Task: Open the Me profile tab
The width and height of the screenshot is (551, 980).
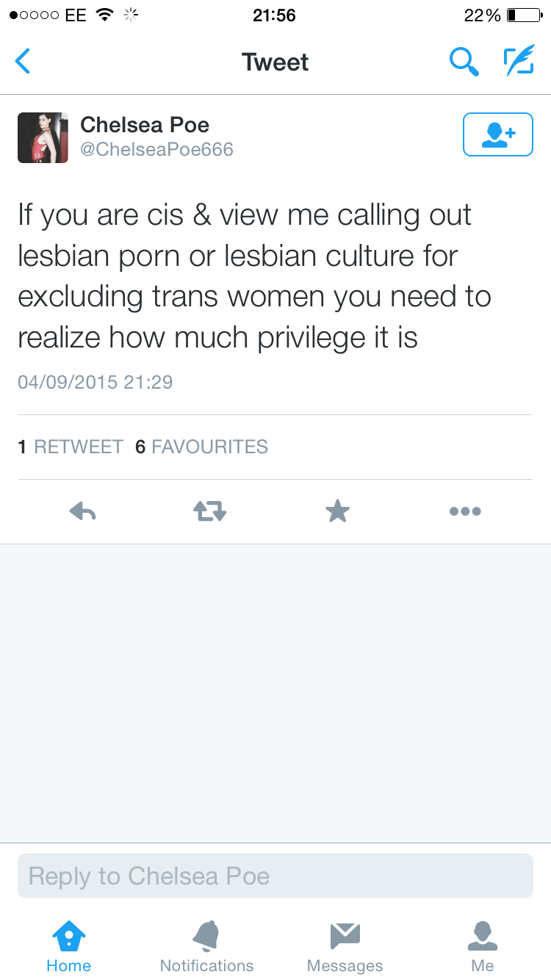Action: tap(483, 946)
